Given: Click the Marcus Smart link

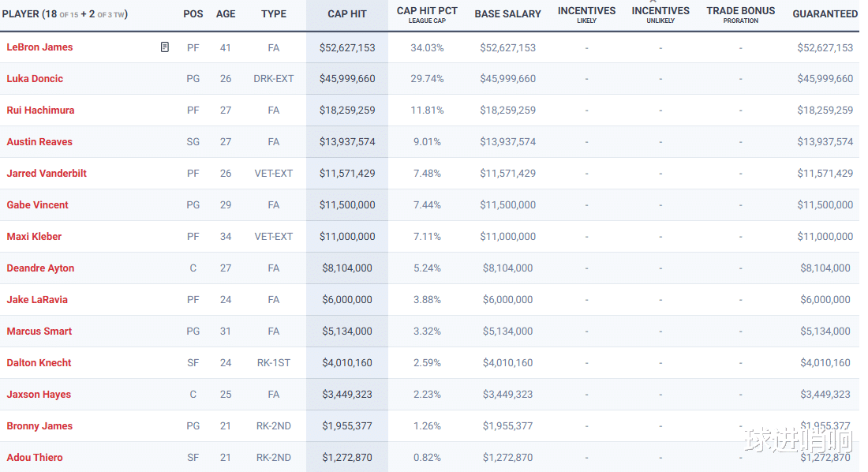Looking at the screenshot, I should tap(39, 332).
